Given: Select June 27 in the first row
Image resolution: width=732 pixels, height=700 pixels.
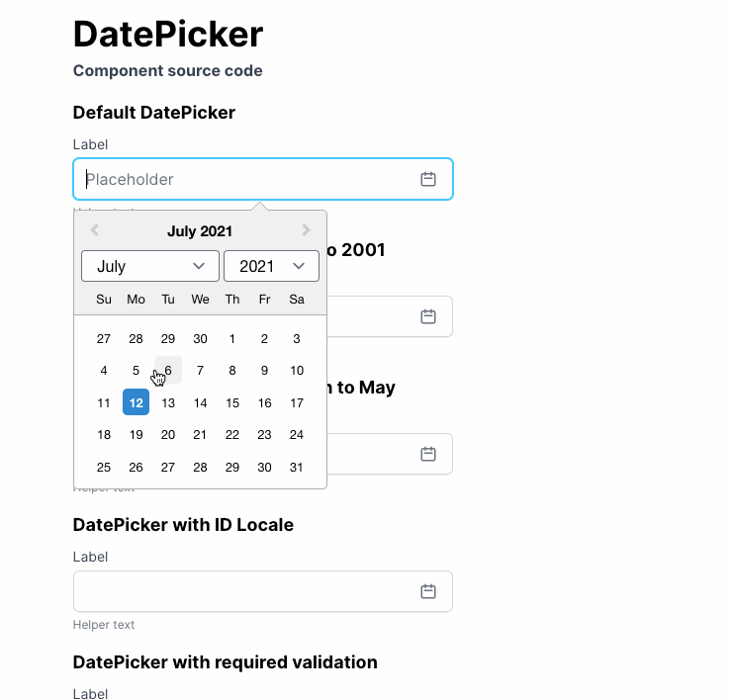Looking at the screenshot, I should pos(104,339).
